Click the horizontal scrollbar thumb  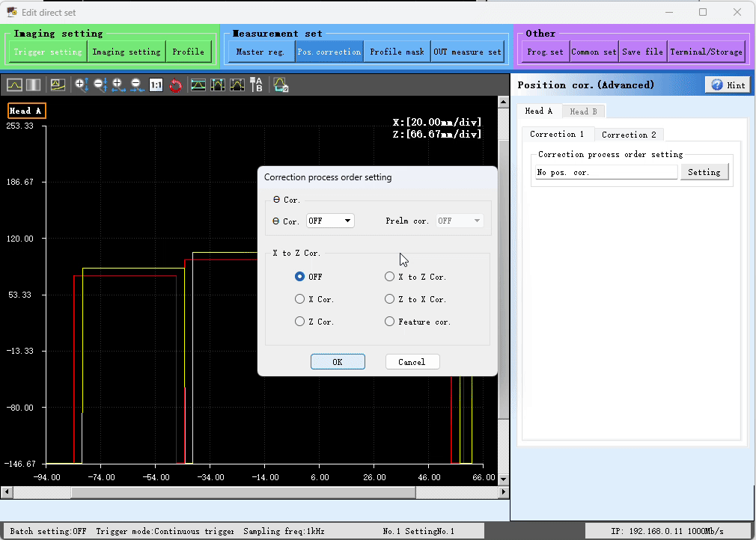click(243, 492)
